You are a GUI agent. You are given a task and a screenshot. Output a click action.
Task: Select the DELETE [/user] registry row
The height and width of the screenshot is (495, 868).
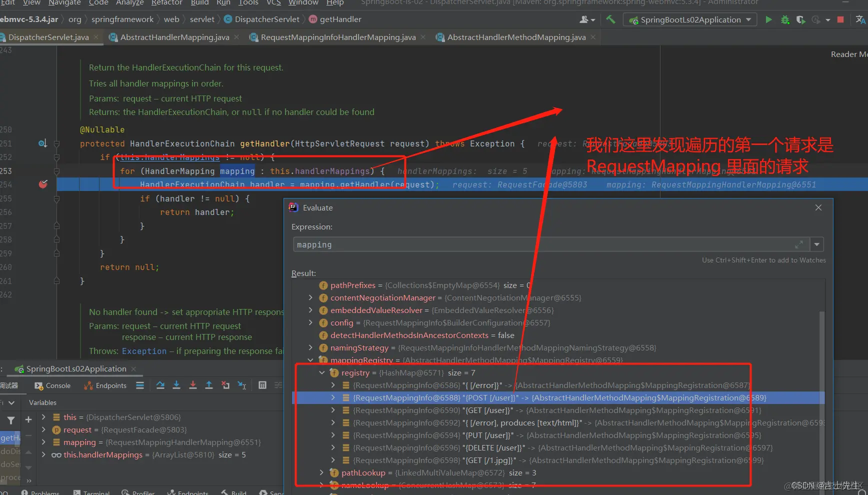click(558, 447)
